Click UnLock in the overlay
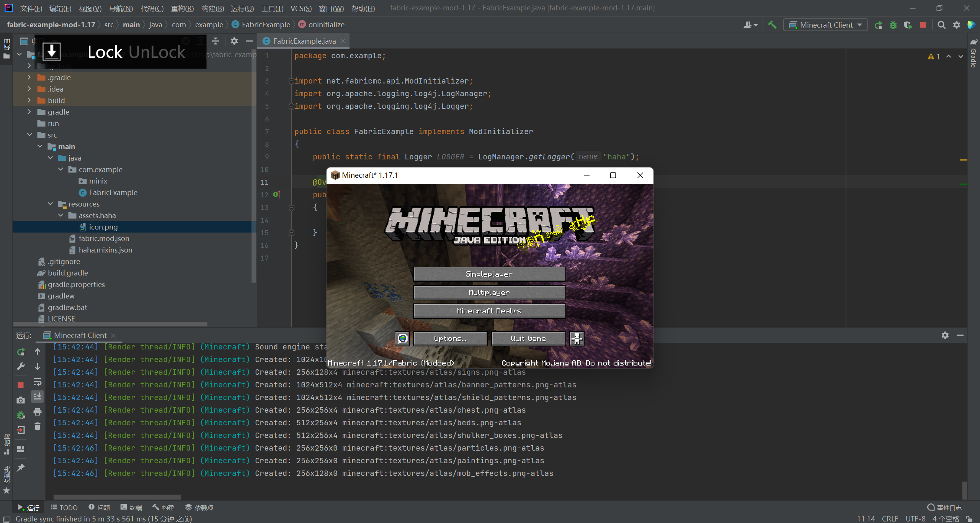Screen dimensions: 980x523 pyautogui.click(x=157, y=52)
